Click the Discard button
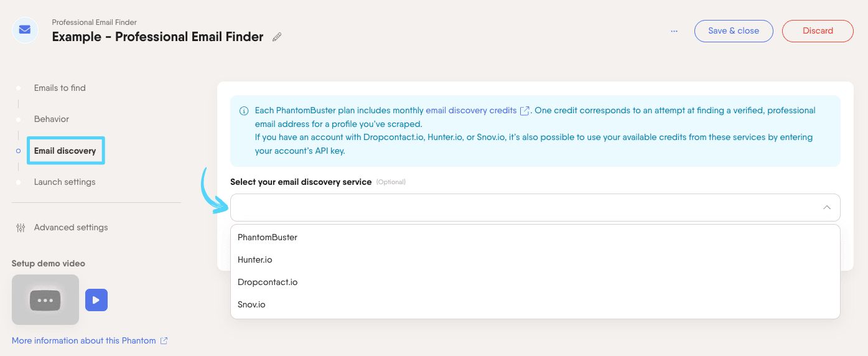868x356 pixels. [x=818, y=30]
